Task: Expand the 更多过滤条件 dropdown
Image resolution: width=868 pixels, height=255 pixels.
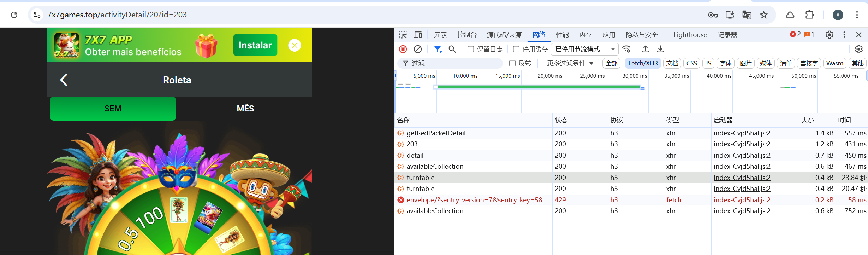Action: pos(570,63)
